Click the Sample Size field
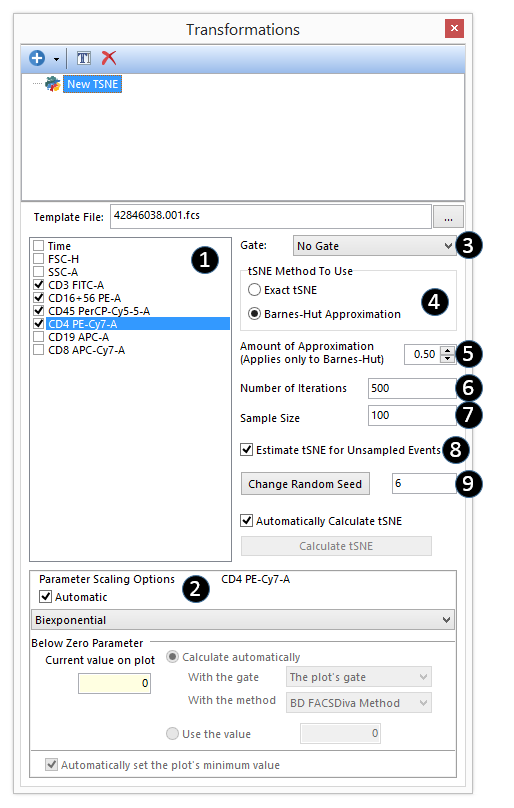514x808 pixels. [x=412, y=415]
